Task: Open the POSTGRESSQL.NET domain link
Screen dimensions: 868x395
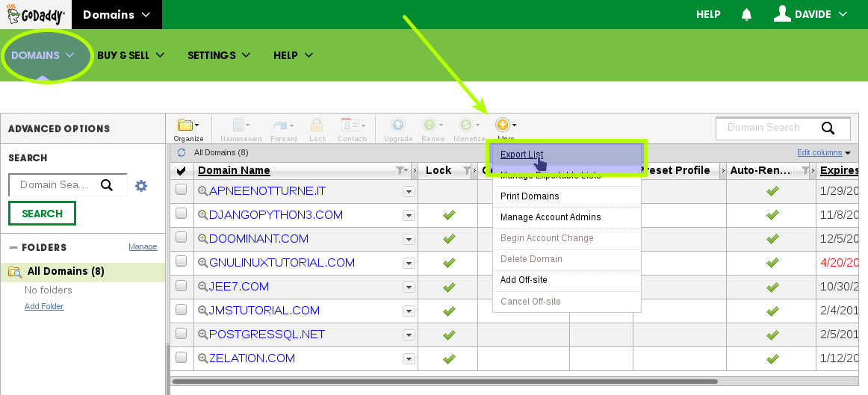Action: (x=267, y=335)
